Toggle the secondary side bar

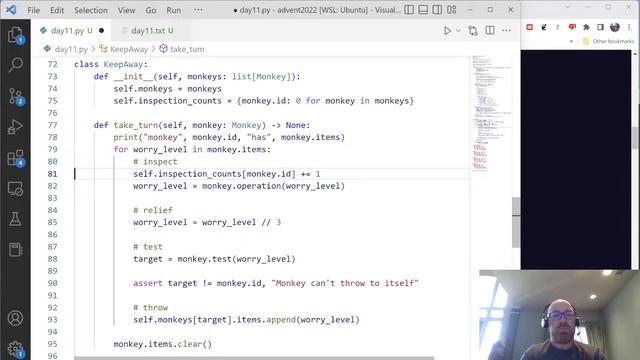point(437,10)
